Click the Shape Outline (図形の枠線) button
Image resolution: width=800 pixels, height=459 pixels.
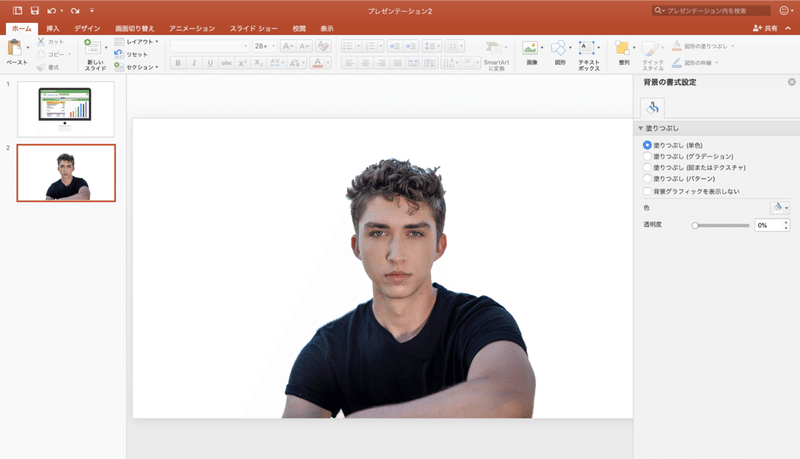(x=695, y=63)
